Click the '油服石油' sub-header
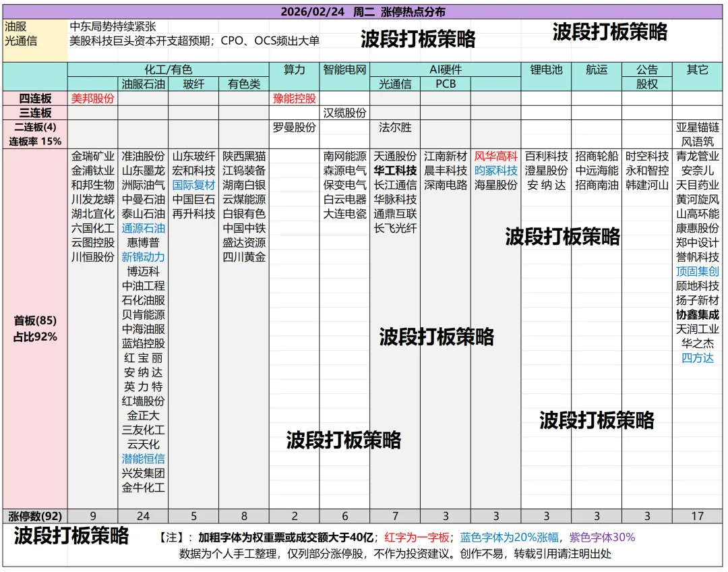Viewport: 728px width, 572px height. click(143, 84)
